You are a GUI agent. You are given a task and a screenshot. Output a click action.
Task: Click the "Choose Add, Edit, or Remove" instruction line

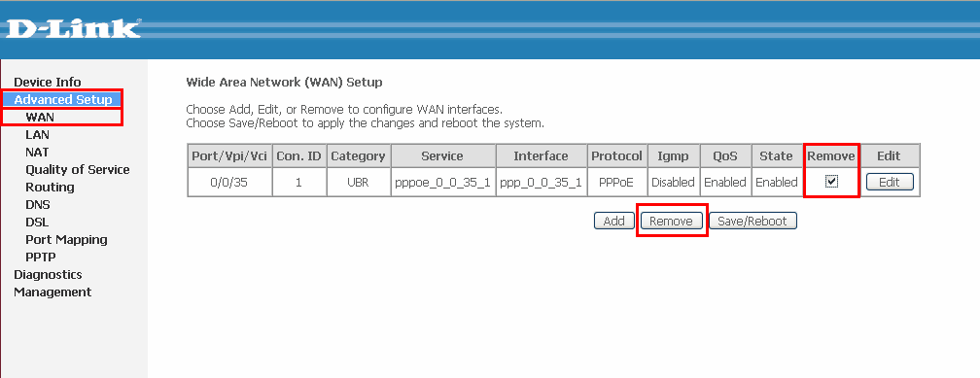click(344, 110)
